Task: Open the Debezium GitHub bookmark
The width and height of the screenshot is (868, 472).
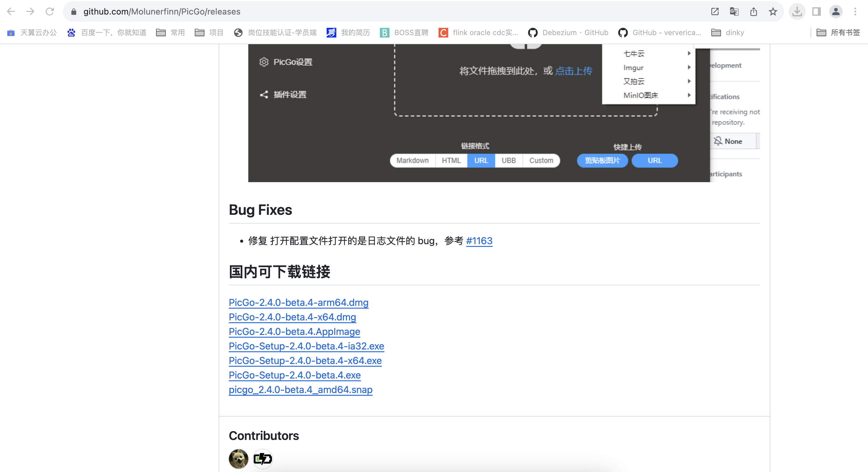Action: point(568,32)
